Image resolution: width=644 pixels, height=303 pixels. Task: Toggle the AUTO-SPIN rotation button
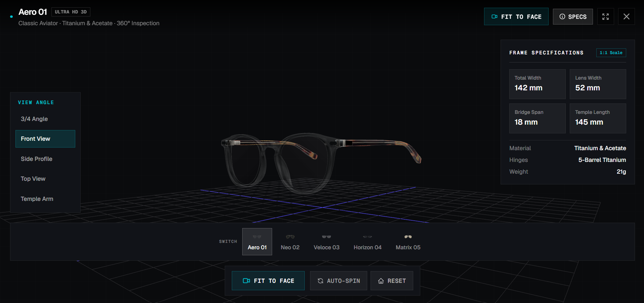(x=339, y=280)
